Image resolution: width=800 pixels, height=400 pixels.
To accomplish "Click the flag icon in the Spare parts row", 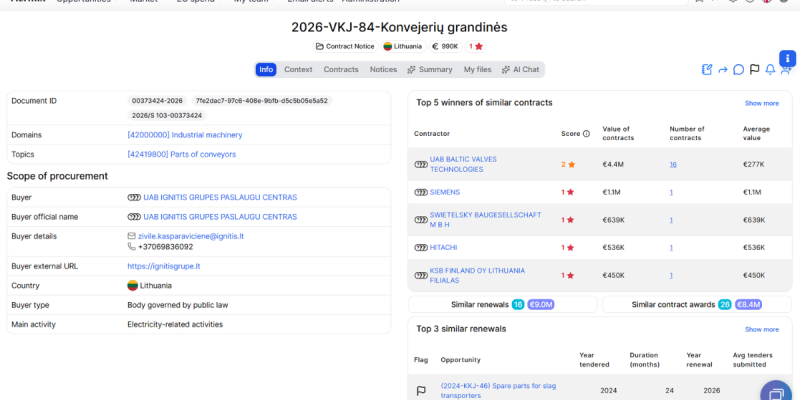I will pyautogui.click(x=421, y=391).
